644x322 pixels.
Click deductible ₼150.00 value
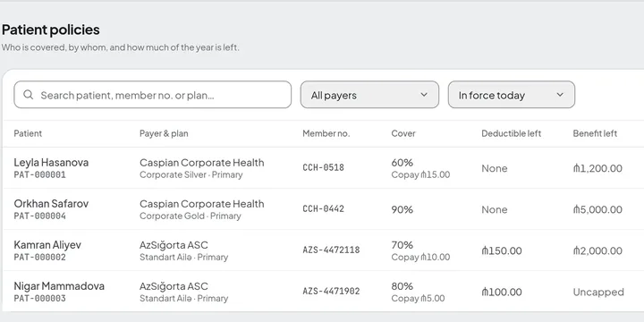coord(502,250)
